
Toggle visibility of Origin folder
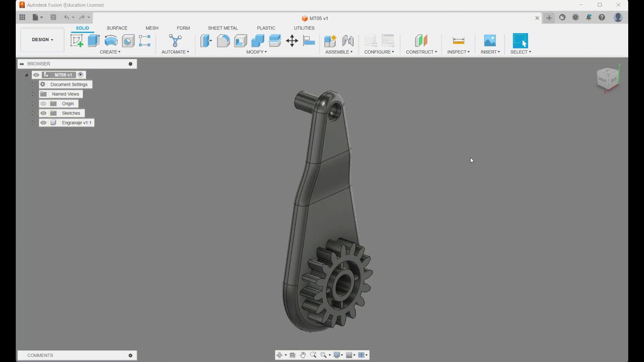pyautogui.click(x=43, y=104)
